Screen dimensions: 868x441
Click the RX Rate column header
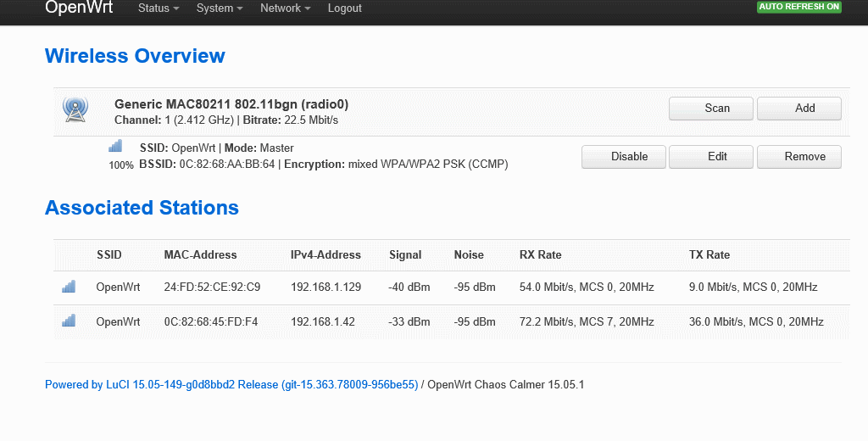coord(540,255)
